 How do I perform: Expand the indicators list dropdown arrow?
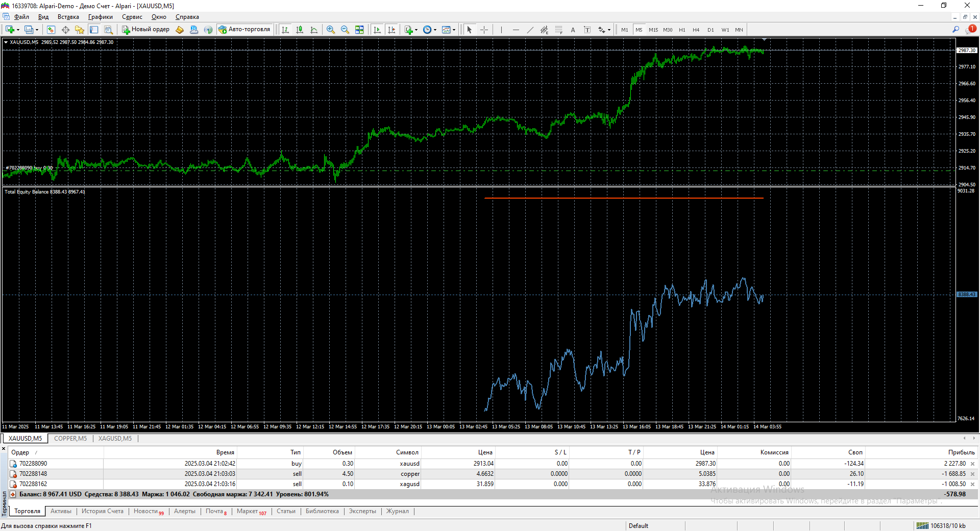tap(416, 30)
